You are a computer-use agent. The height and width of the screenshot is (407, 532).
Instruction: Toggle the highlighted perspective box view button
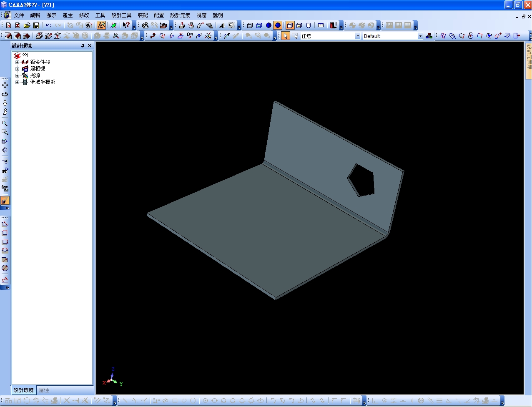click(x=290, y=25)
